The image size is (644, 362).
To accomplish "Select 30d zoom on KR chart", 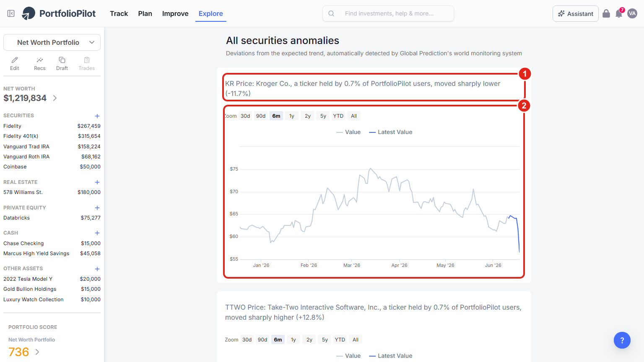I will [245, 116].
